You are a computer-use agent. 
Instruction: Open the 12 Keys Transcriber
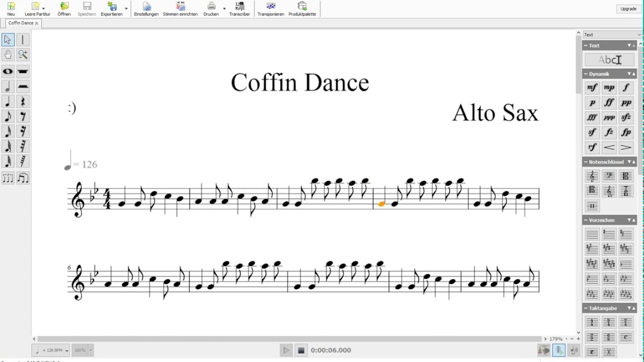click(239, 9)
